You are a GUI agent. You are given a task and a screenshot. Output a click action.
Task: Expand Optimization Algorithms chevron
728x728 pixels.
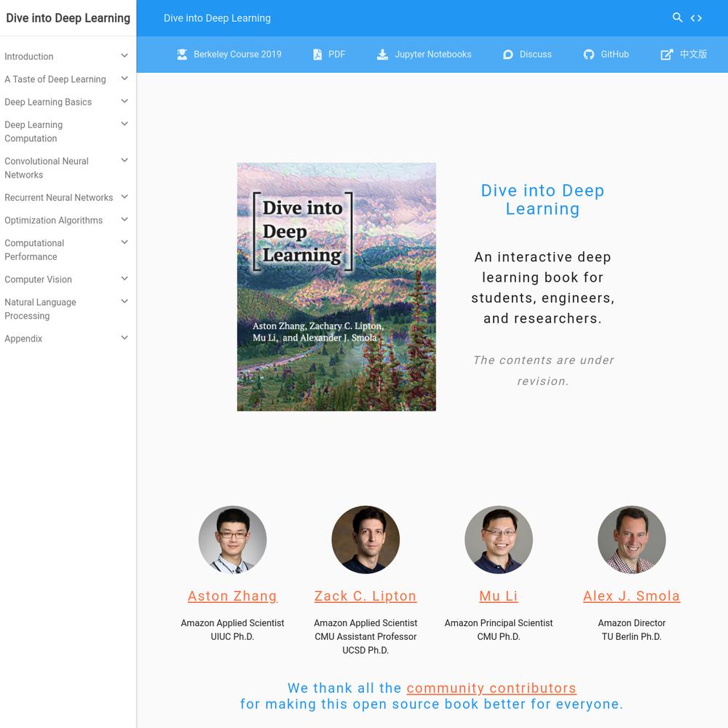click(124, 220)
